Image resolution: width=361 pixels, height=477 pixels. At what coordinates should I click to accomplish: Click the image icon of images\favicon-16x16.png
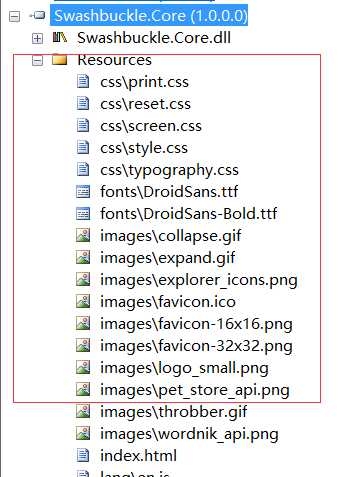tap(83, 323)
